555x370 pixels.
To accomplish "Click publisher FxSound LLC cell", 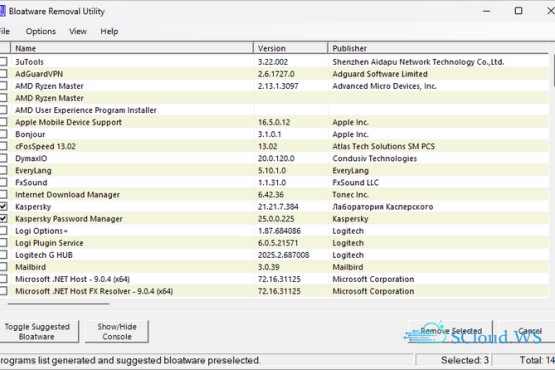I will pos(355,182).
